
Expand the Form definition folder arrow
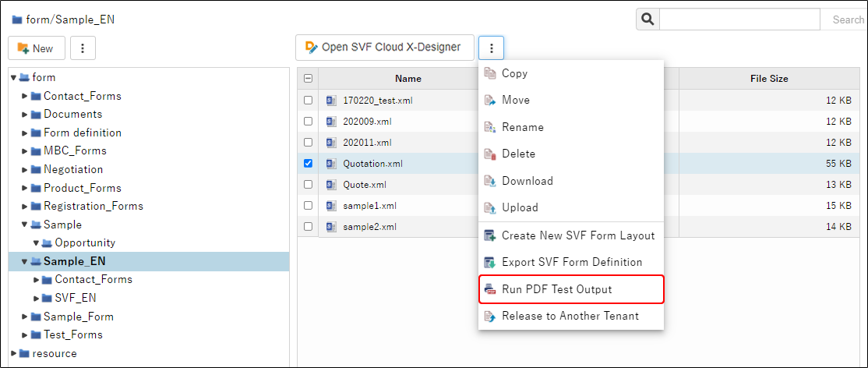pyautogui.click(x=25, y=133)
